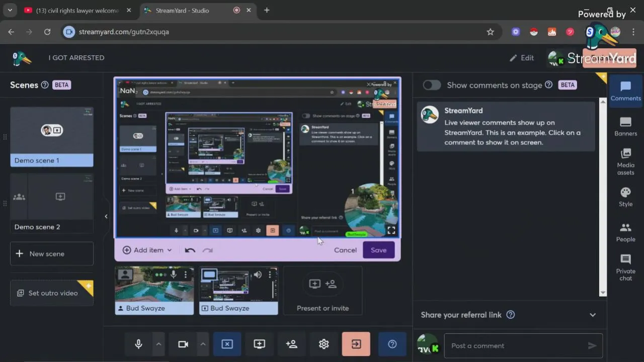644x362 pixels.
Task: Open more options on camera feed card
Action: point(186,275)
